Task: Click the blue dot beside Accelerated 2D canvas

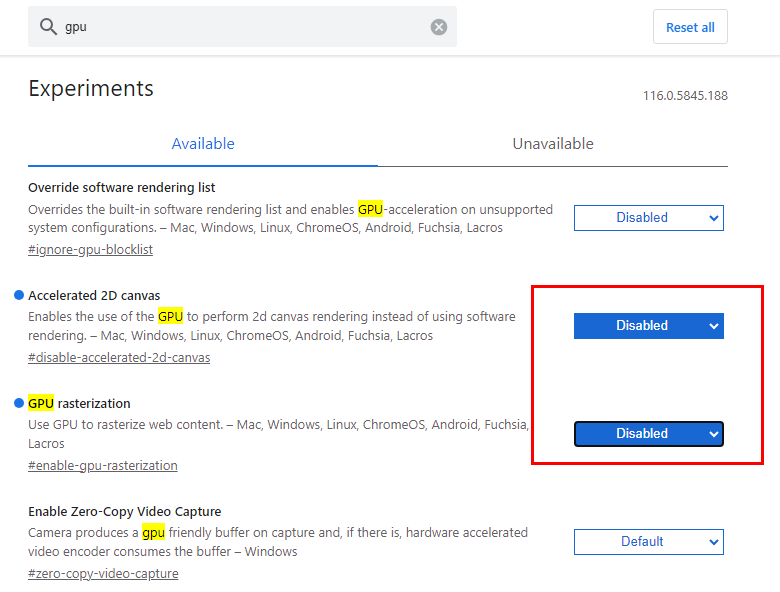Action: point(19,295)
